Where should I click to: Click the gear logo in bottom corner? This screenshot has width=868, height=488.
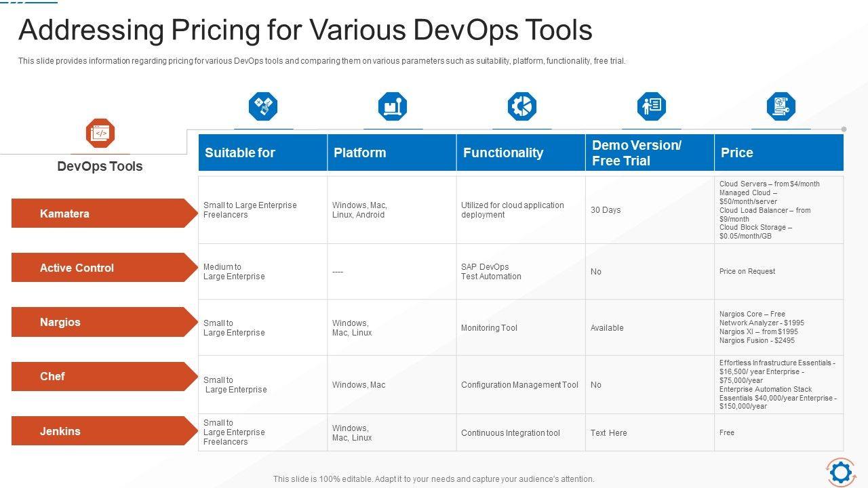click(x=841, y=472)
